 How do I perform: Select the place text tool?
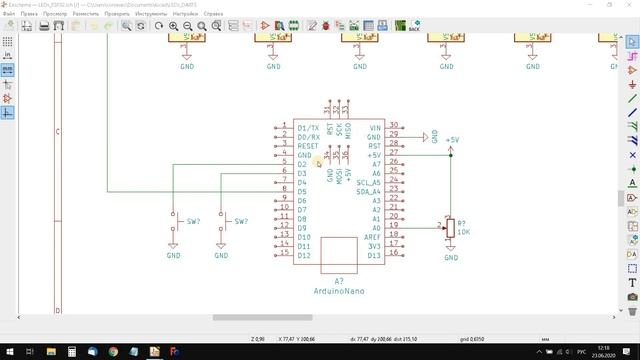pos(632,283)
